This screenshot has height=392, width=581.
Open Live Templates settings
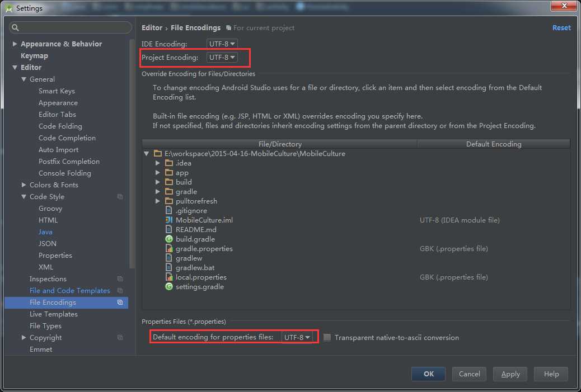[x=54, y=314]
